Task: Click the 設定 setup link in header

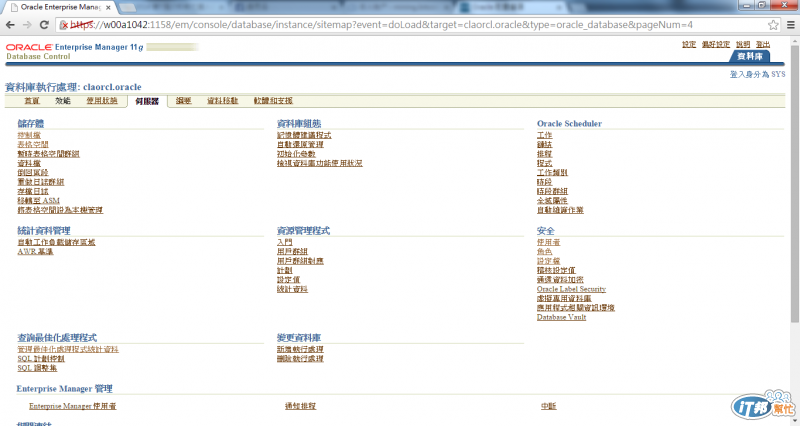Action: click(x=689, y=44)
